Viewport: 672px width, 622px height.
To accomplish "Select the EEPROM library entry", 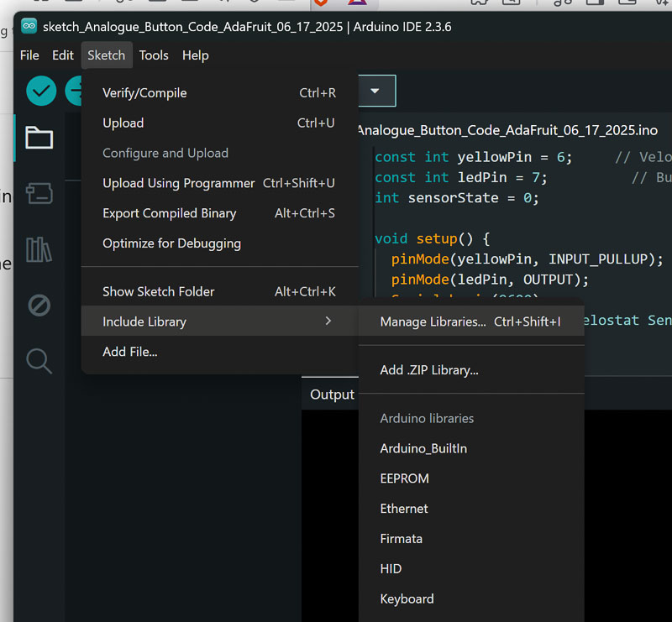I will coord(404,478).
